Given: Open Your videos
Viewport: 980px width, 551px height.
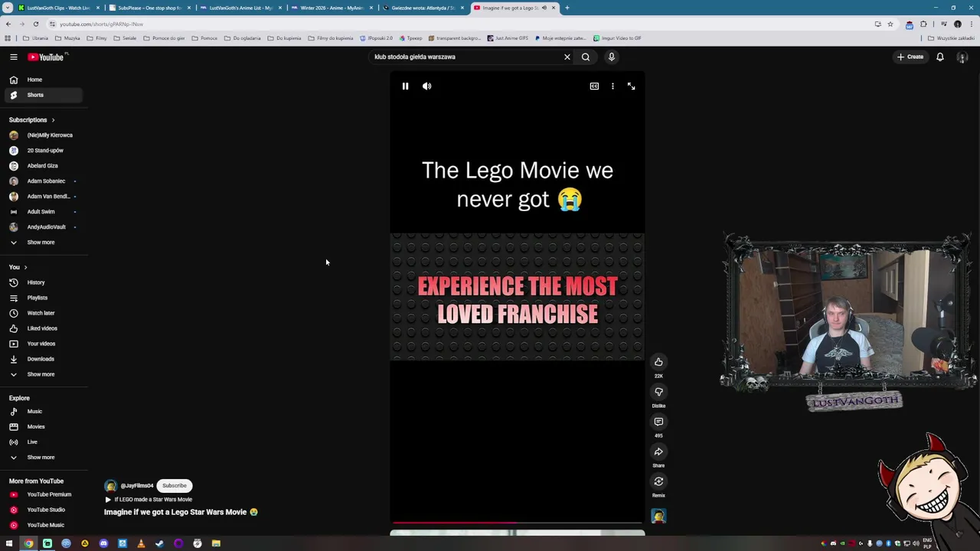Looking at the screenshot, I should (42, 344).
